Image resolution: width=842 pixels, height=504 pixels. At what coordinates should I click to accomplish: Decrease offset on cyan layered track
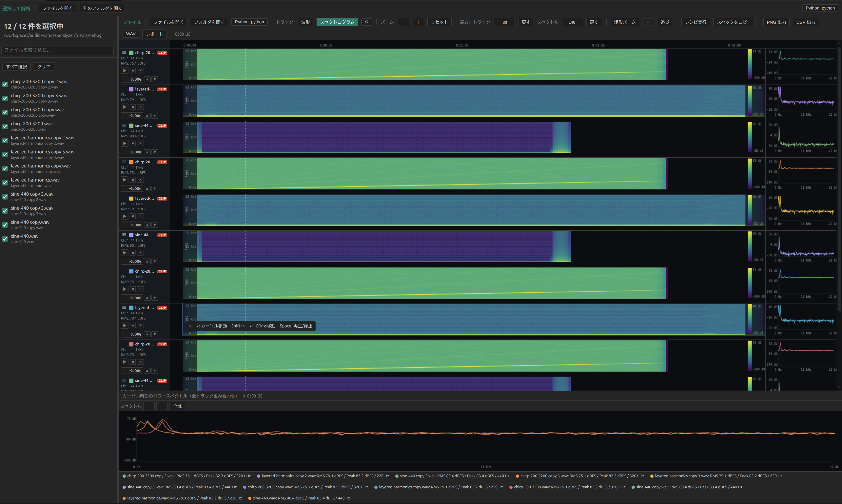tap(155, 335)
